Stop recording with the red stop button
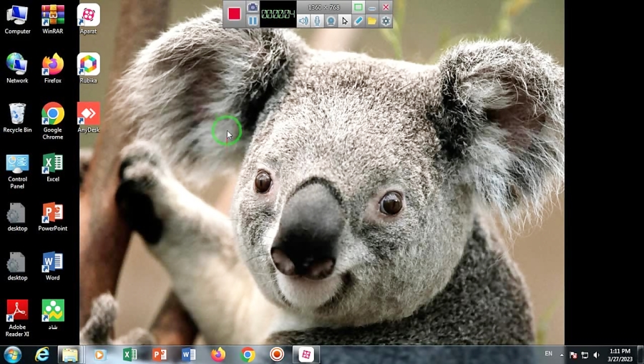644x364 pixels. coord(235,14)
